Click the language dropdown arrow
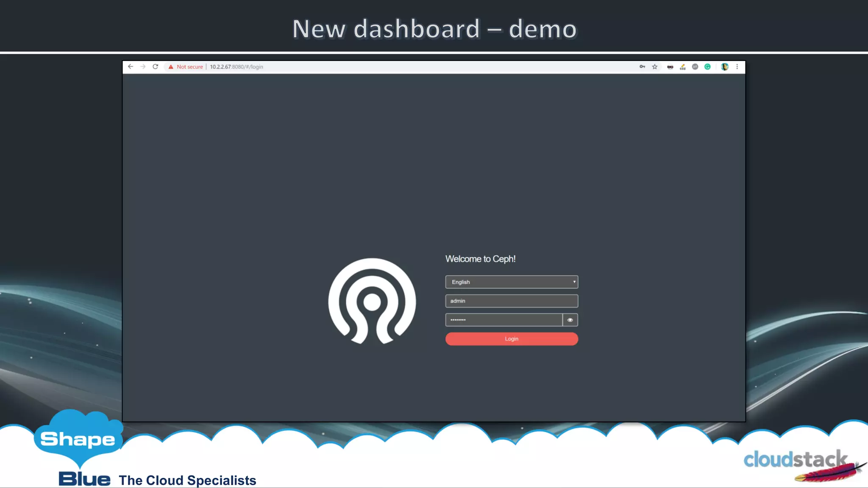The height and width of the screenshot is (488, 868). 574,282
